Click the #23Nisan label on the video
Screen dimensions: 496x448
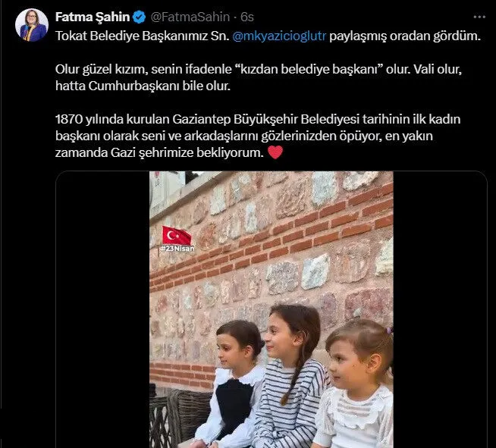(177, 249)
